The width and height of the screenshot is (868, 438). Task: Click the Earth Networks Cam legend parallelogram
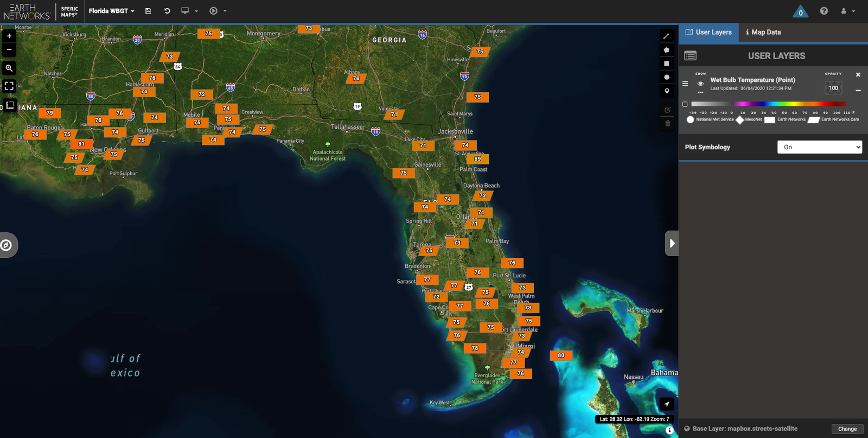(x=813, y=120)
